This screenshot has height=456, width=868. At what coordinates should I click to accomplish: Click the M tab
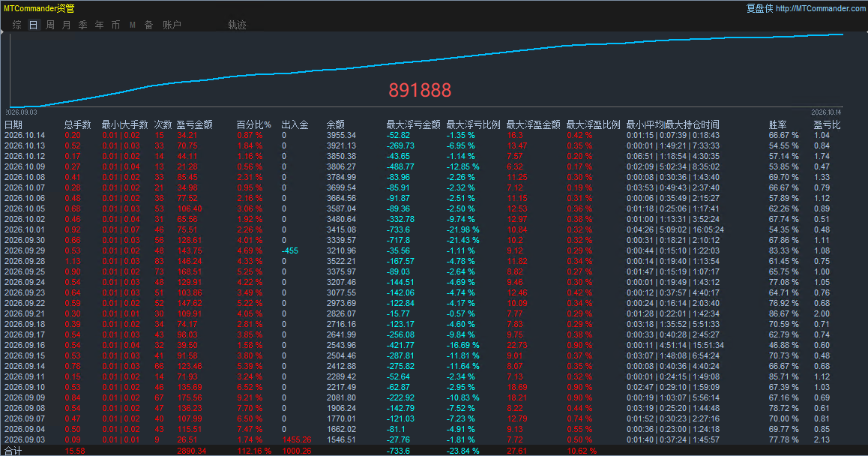tap(133, 25)
